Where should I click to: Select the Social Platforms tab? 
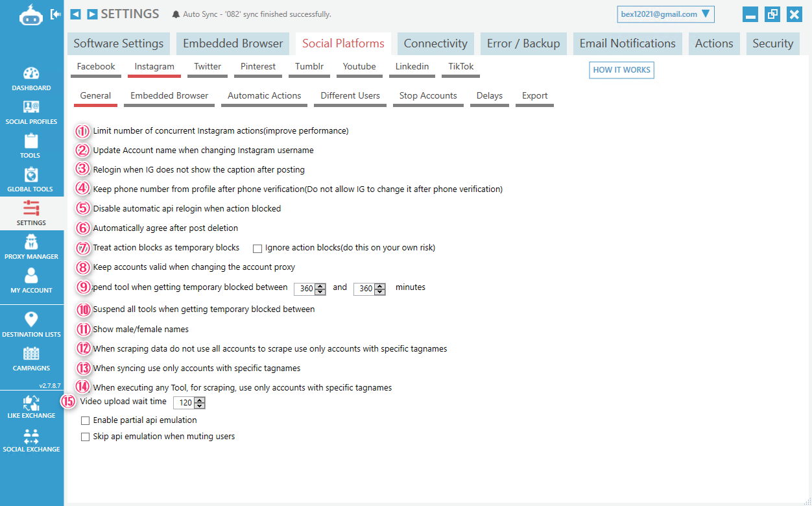coord(343,43)
